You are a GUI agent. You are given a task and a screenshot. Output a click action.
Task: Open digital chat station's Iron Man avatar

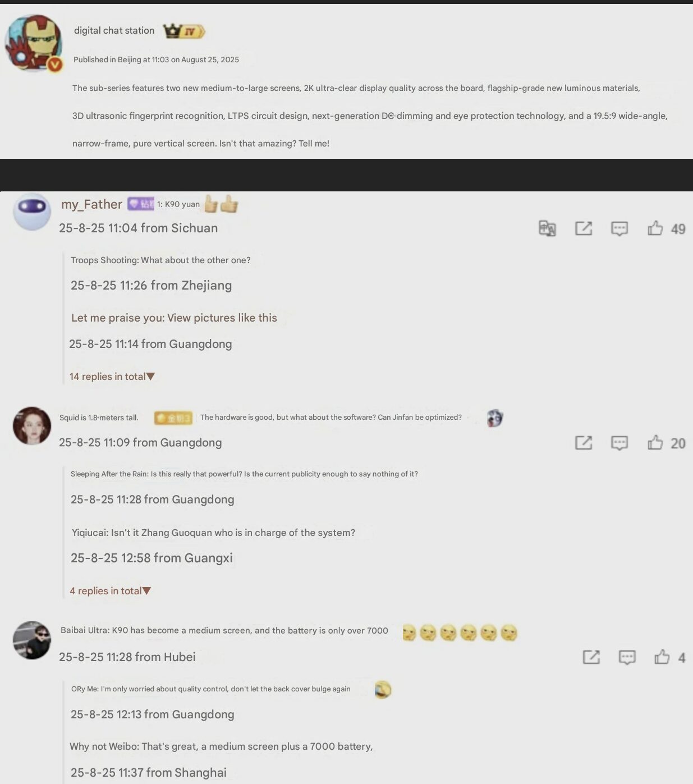(34, 43)
